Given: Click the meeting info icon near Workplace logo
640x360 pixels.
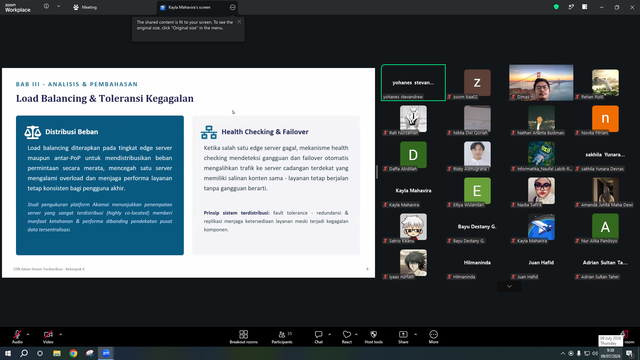Looking at the screenshot, I should point(46,7).
